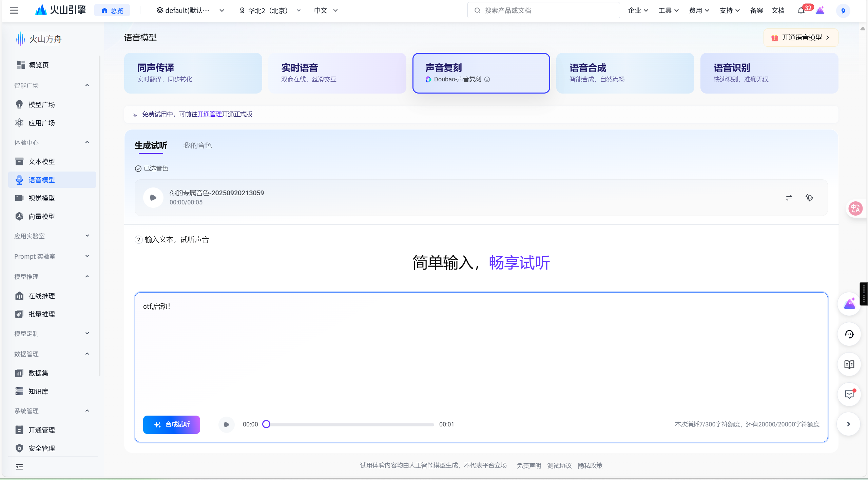This screenshot has height=480, width=868.
Task: Open the feedback message icon
Action: (849, 394)
